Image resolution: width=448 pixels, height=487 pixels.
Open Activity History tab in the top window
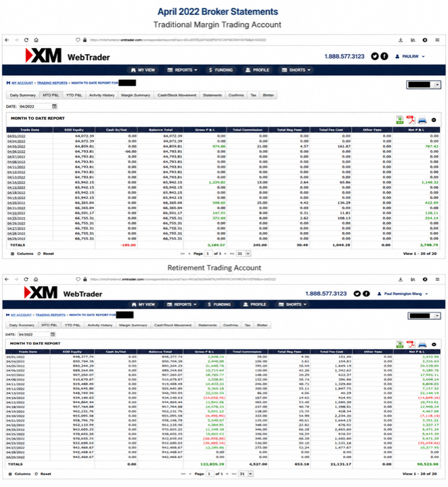tap(102, 95)
